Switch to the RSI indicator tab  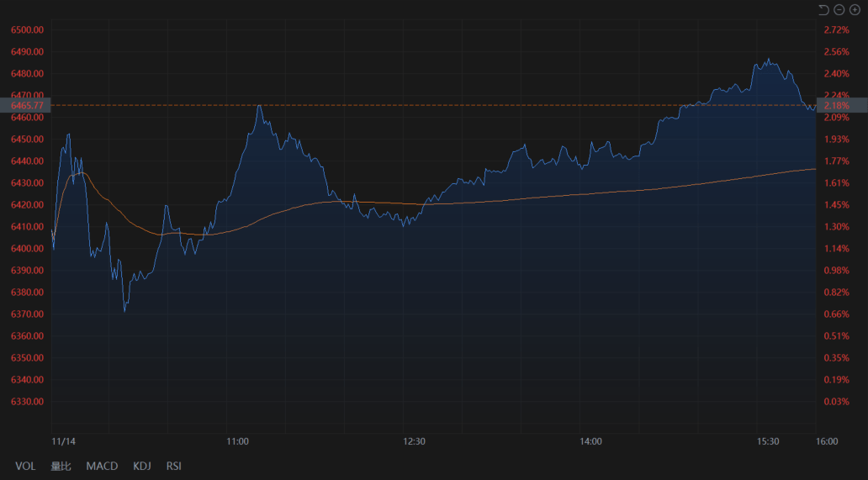[174, 467]
